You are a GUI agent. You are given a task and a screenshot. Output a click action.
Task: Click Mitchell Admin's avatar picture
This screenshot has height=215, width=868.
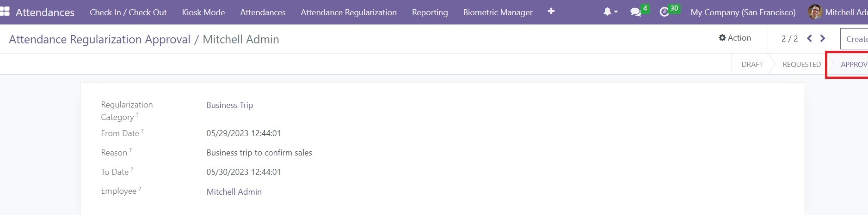point(815,12)
